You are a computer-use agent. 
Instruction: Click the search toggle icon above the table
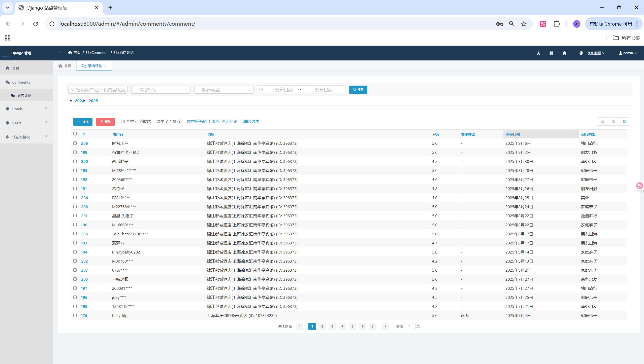pyautogui.click(x=603, y=122)
